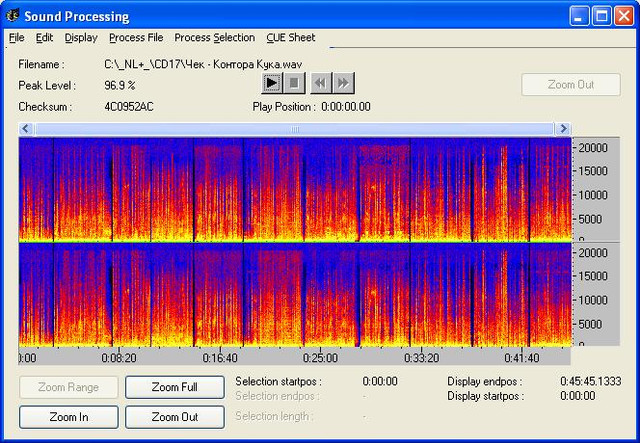The image size is (640, 443).
Task: Click the Play Position value 0:00:00.00
Action: coord(346,107)
